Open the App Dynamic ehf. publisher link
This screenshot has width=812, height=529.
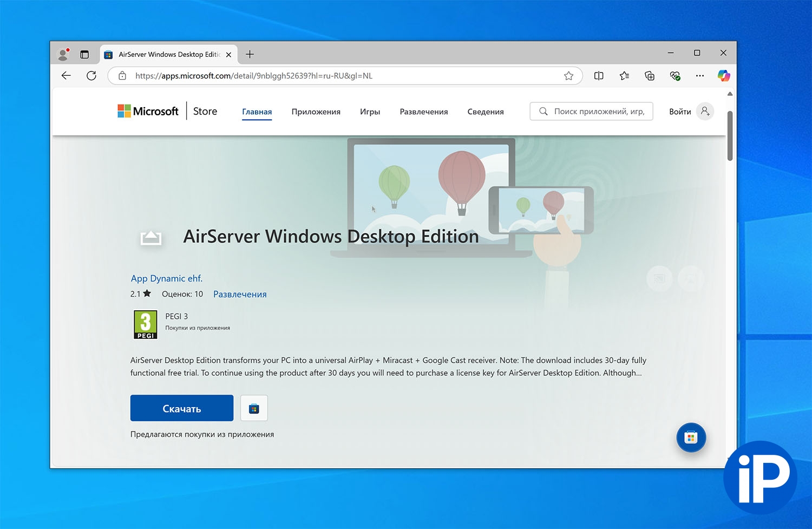pyautogui.click(x=167, y=278)
